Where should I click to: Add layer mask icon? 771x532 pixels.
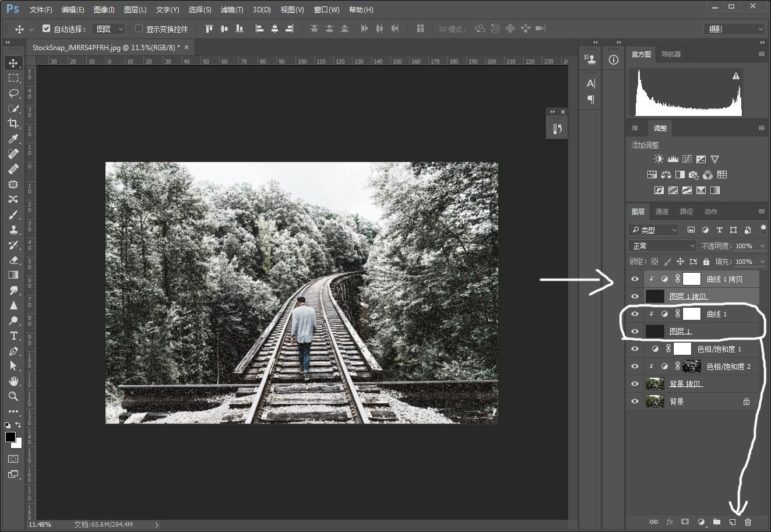click(x=685, y=522)
